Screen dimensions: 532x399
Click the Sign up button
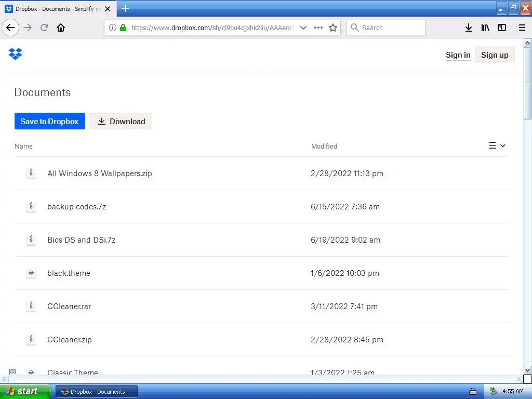495,55
